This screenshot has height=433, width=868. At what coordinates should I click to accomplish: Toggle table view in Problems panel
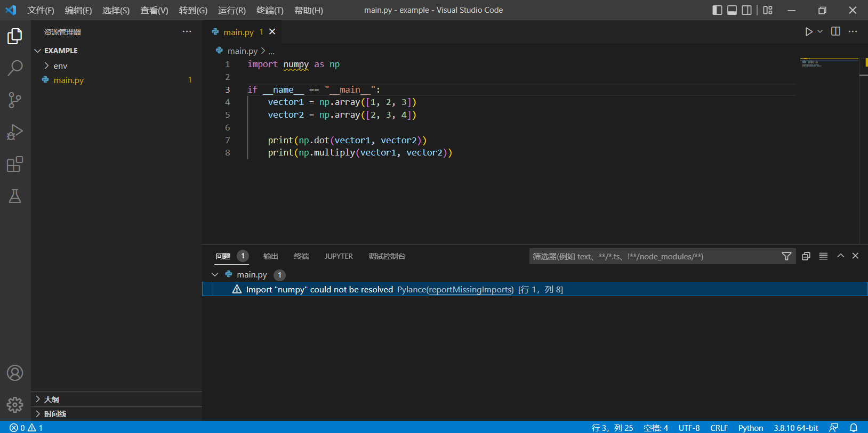point(823,256)
